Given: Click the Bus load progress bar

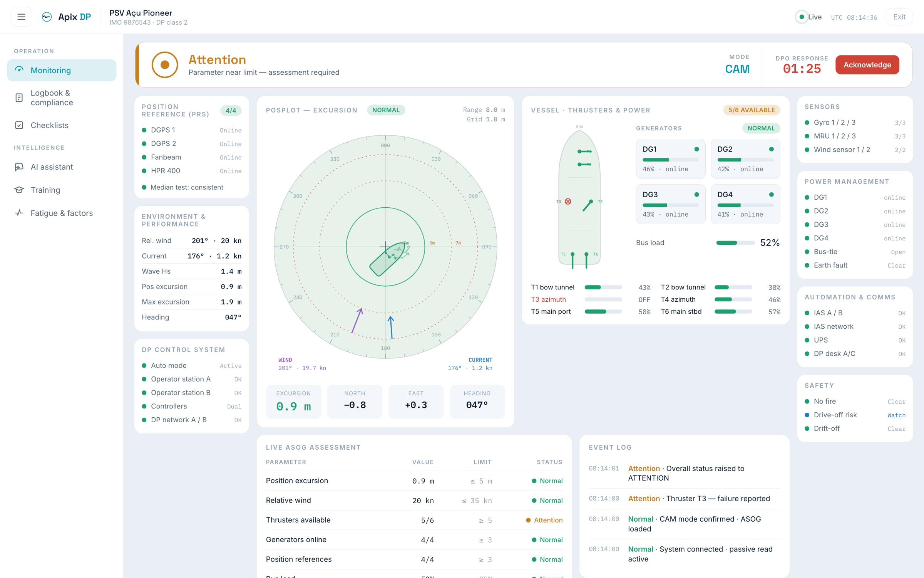Looking at the screenshot, I should pyautogui.click(x=735, y=243).
